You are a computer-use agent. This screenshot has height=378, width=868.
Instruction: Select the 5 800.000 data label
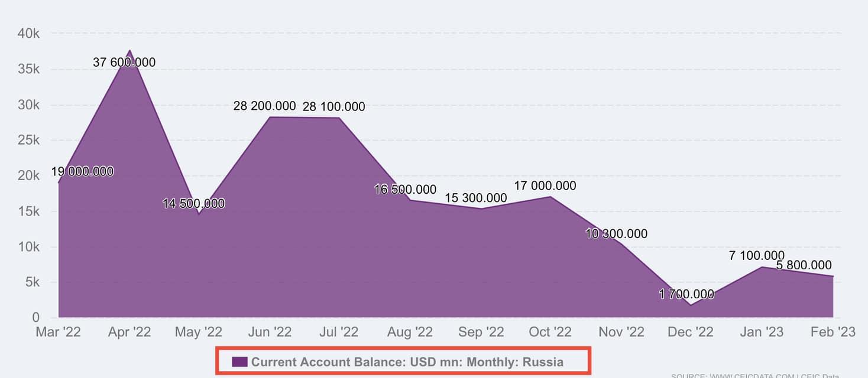click(x=804, y=265)
